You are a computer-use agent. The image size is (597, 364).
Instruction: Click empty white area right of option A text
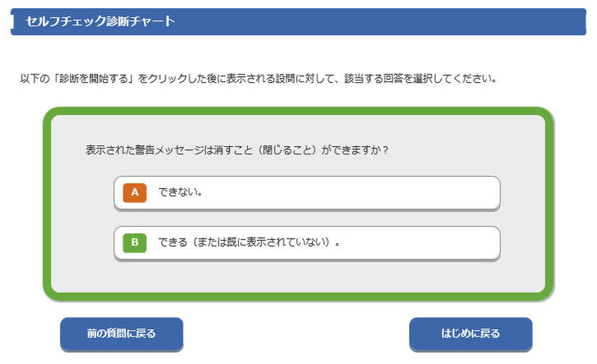[373, 193]
